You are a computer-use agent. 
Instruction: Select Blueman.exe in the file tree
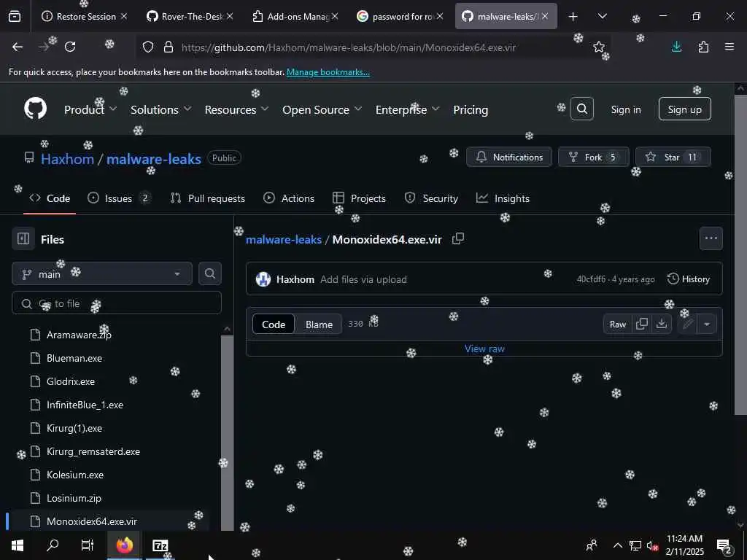tap(74, 358)
